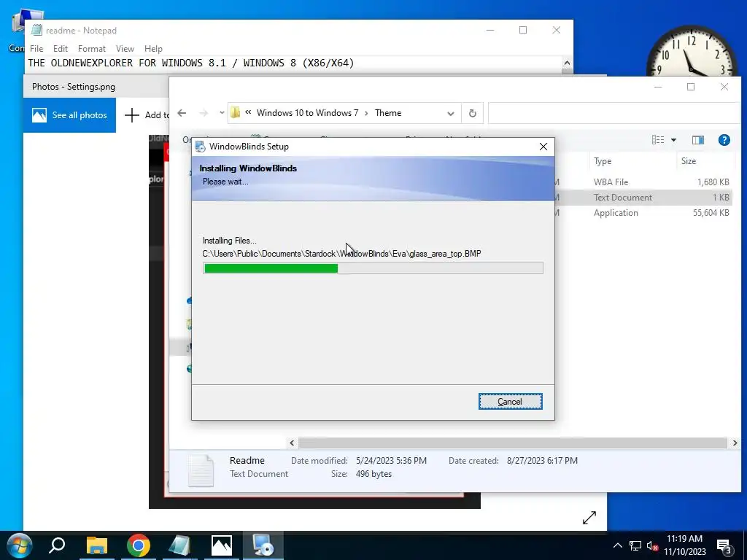Open File Explorer from taskbar
Screen dimensions: 747x560
(x=97, y=545)
